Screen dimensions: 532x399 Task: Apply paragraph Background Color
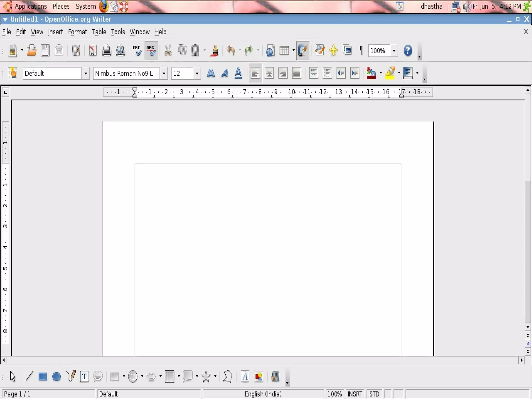point(408,73)
